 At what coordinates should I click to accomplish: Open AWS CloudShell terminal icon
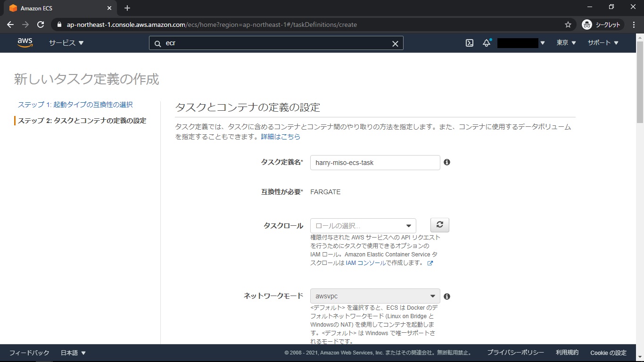[470, 43]
